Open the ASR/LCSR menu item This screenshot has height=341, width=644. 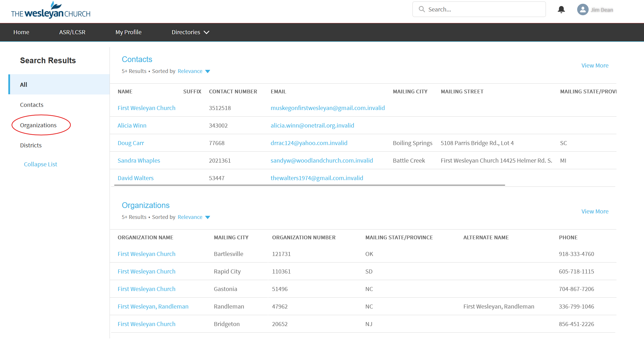(x=72, y=32)
